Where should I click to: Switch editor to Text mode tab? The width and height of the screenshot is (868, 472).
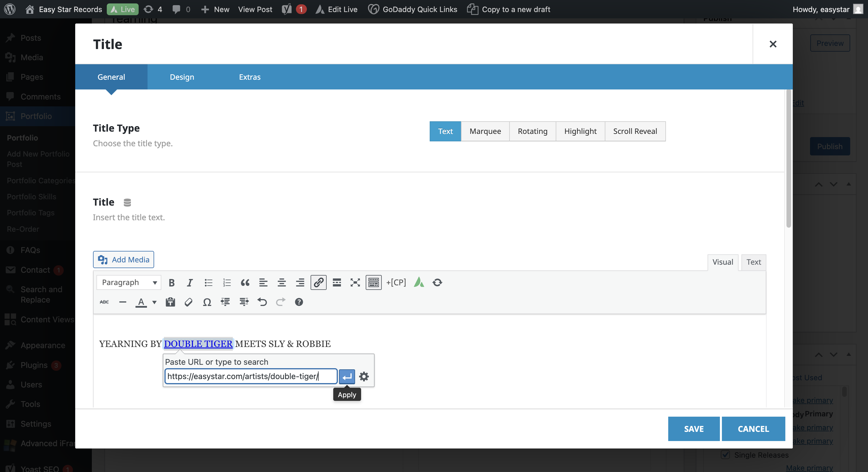753,262
